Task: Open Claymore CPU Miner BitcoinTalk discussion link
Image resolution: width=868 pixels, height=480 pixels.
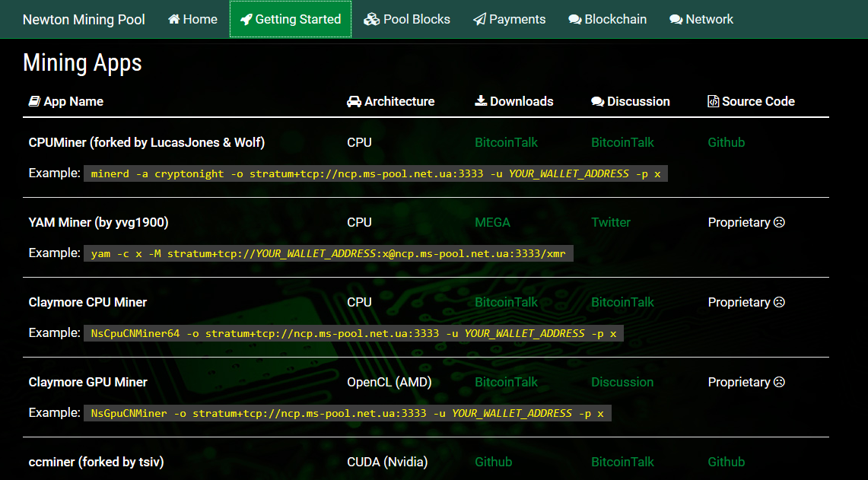Action: click(622, 302)
